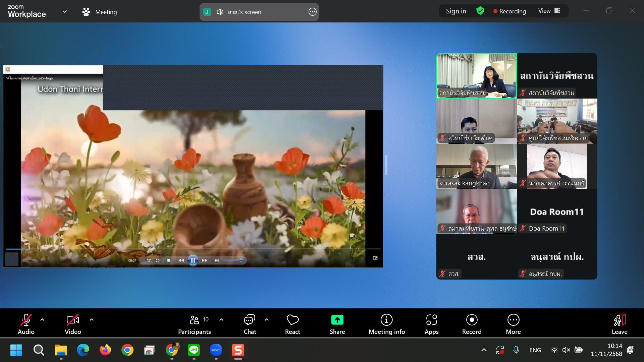Open the Apps panel
This screenshot has width=644, height=362.
(x=431, y=324)
